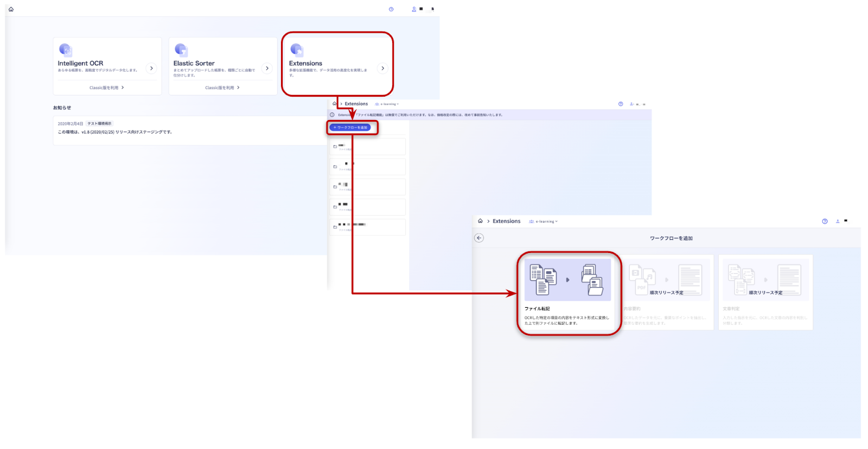Screen dimensions: 868x449
Task: Open the third workflow folder in the list
Action: [x=367, y=187]
